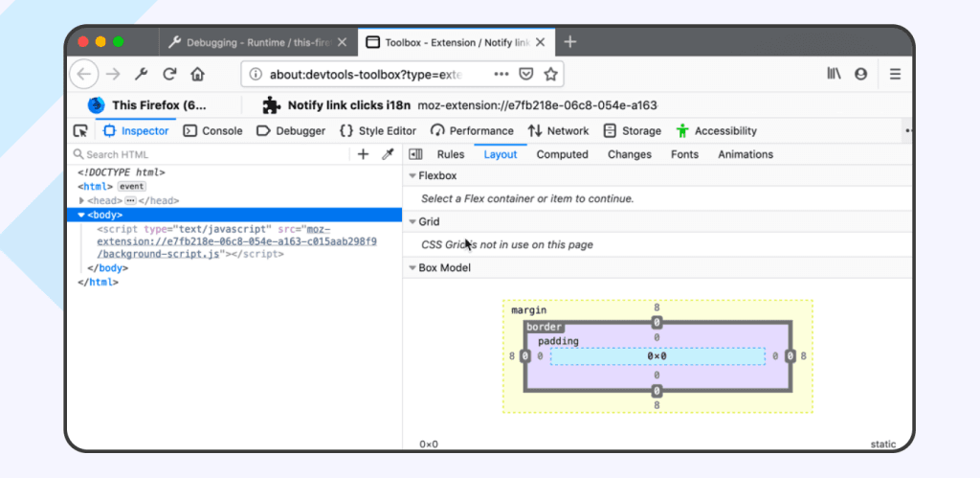Add a new node with plus icon
Screen dimensions: 980x478
click(x=363, y=154)
